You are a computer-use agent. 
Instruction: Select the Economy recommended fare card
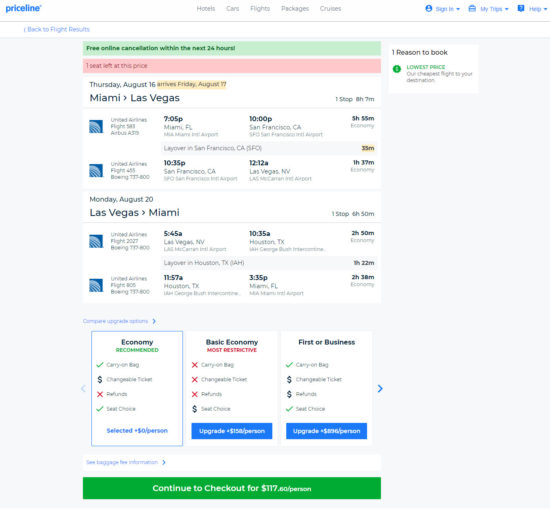coord(137,388)
